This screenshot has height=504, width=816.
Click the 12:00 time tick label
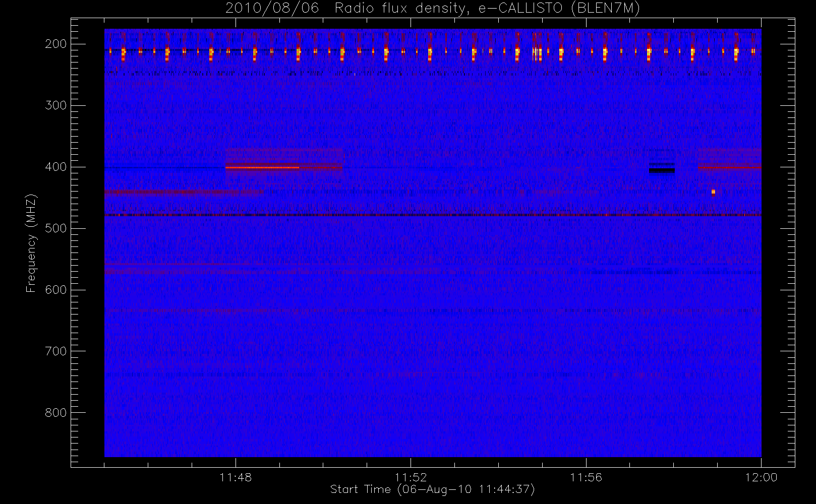(761, 477)
